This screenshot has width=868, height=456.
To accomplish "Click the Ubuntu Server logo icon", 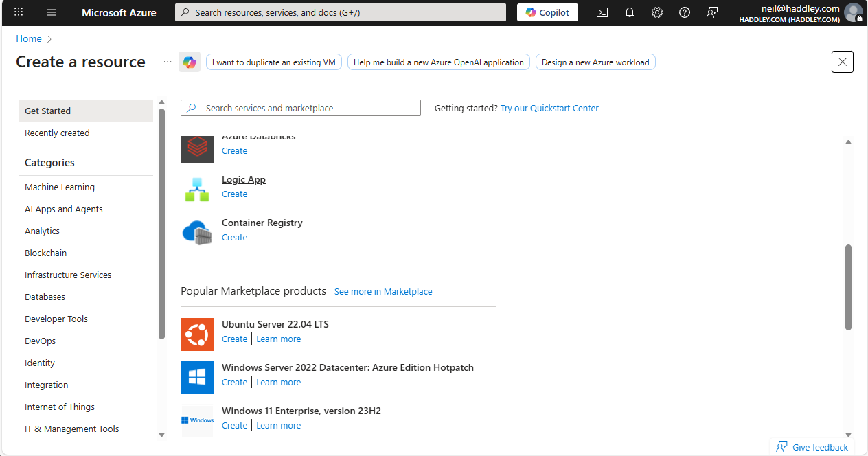I will [197, 334].
